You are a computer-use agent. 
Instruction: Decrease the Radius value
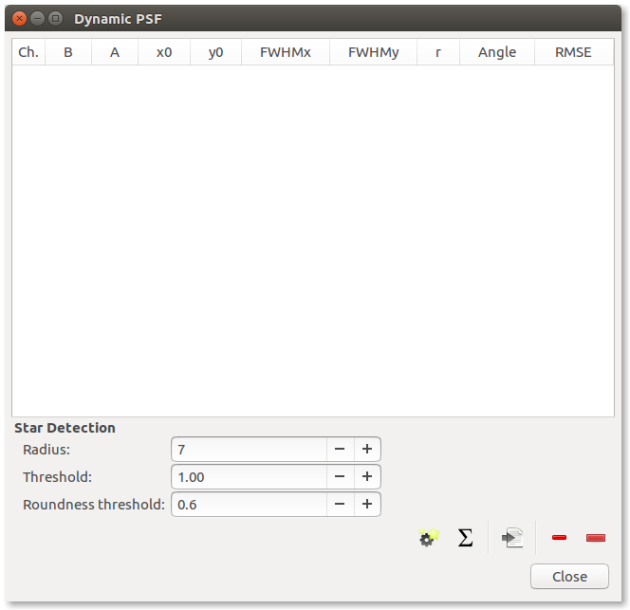pos(340,450)
